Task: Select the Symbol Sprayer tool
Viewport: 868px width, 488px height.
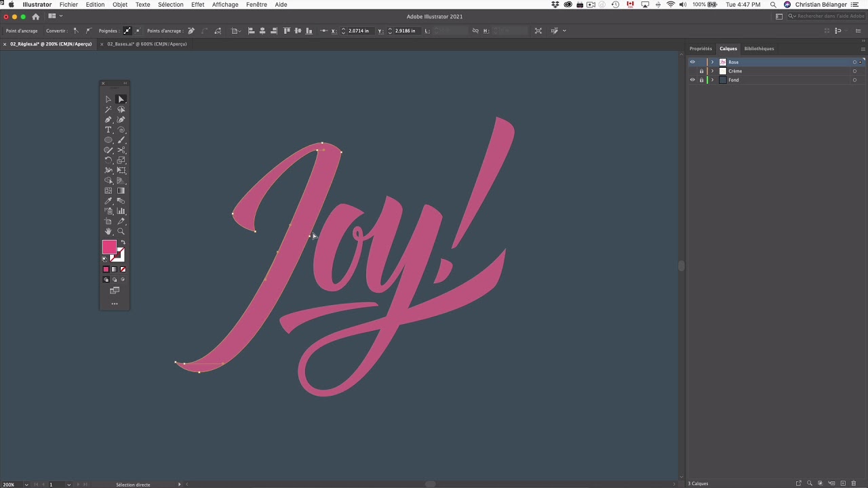Action: coord(108,211)
